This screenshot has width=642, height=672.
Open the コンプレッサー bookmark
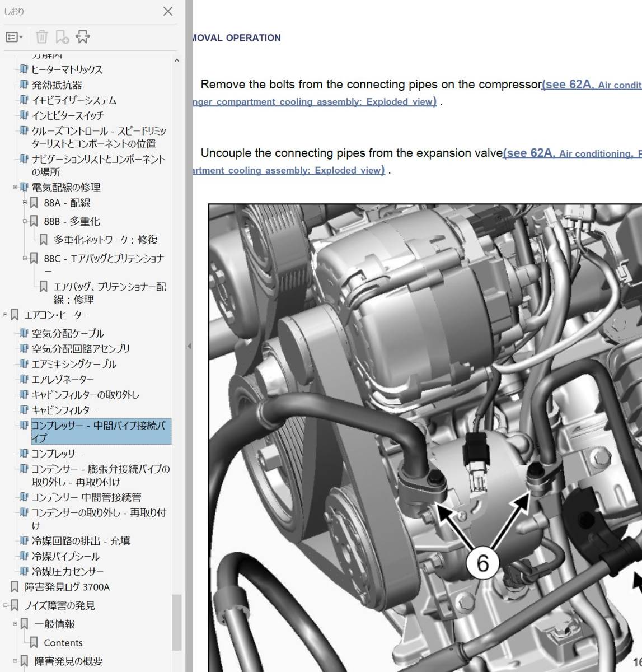[57, 454]
